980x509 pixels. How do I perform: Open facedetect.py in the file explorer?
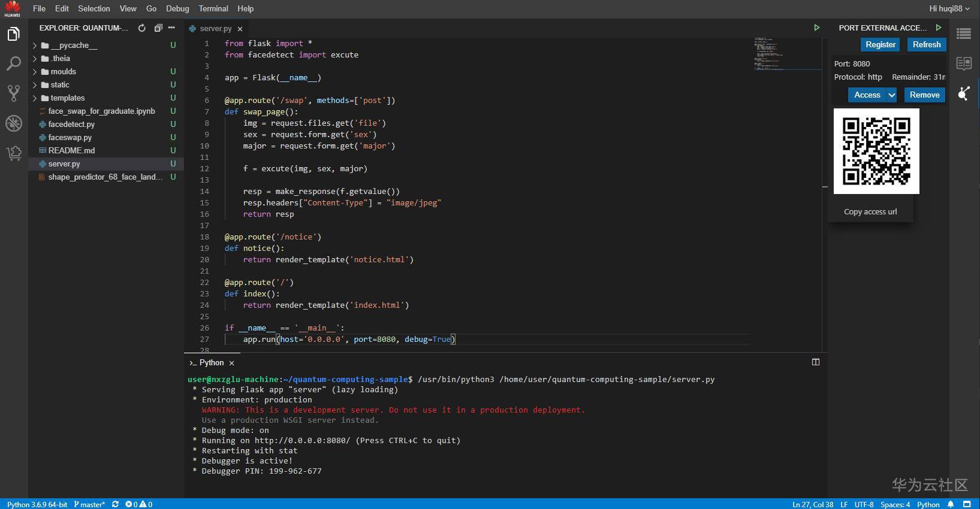coord(71,125)
